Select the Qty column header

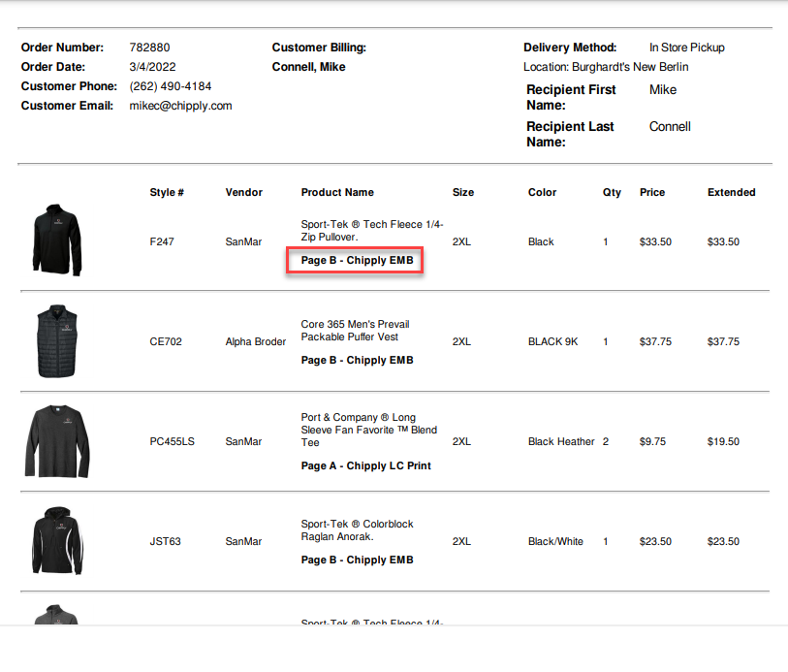click(612, 192)
